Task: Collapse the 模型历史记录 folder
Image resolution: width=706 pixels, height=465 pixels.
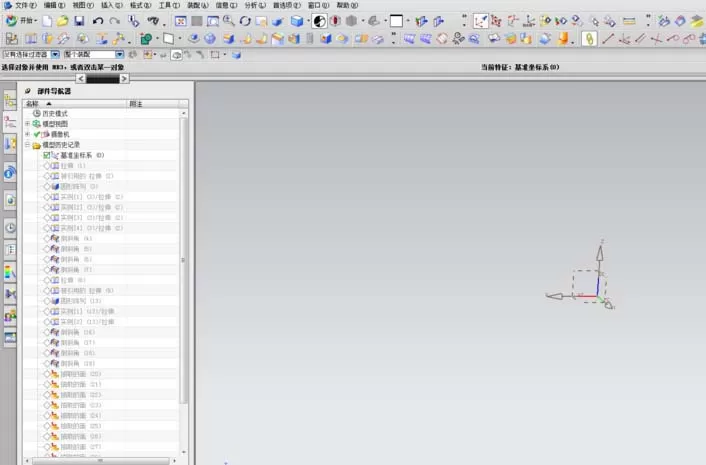Action: (x=27, y=144)
